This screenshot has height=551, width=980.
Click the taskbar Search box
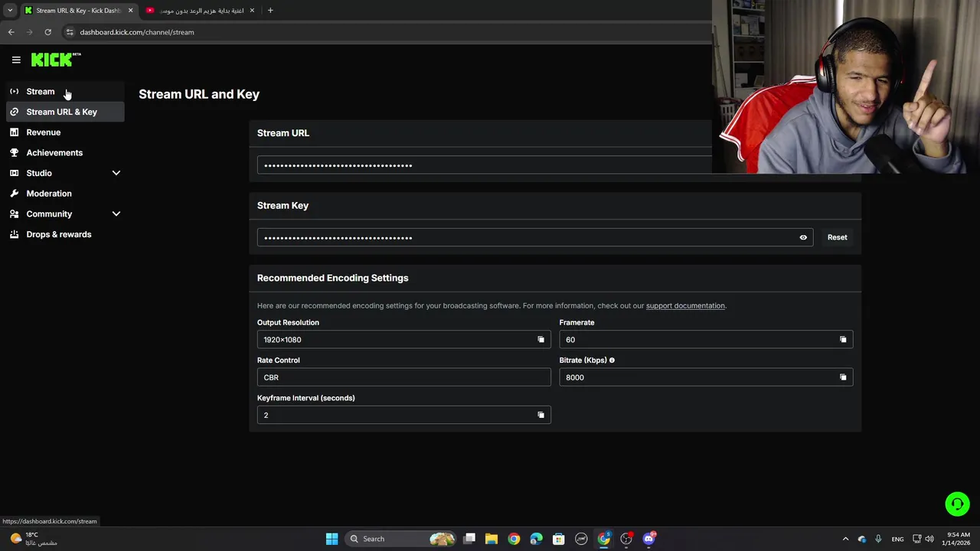pyautogui.click(x=400, y=539)
